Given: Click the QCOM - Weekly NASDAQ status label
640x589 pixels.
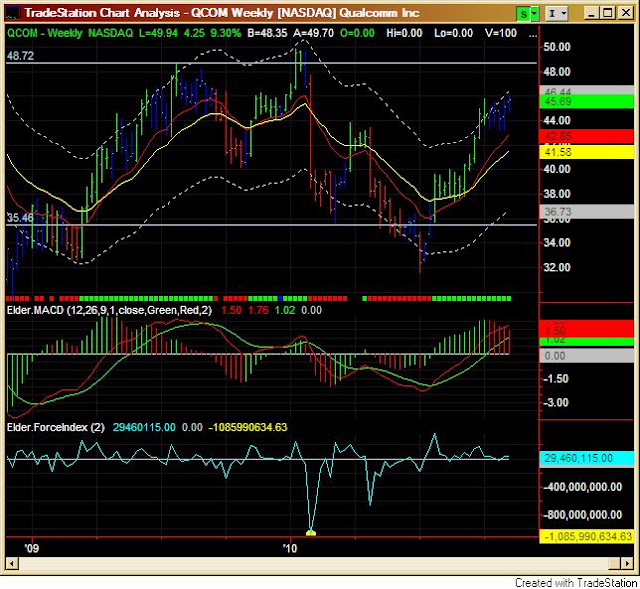Looking at the screenshot, I should [70, 33].
